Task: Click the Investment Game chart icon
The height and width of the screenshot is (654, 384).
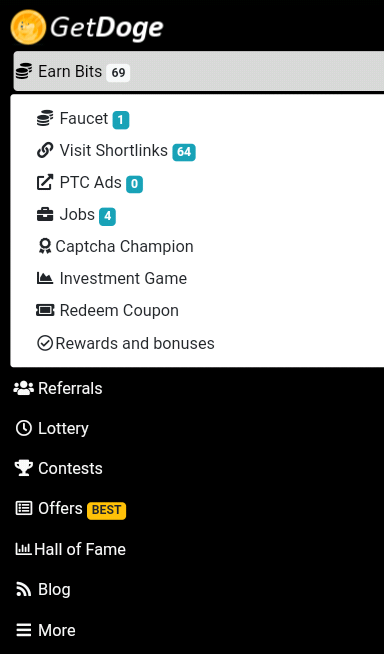Action: (45, 278)
